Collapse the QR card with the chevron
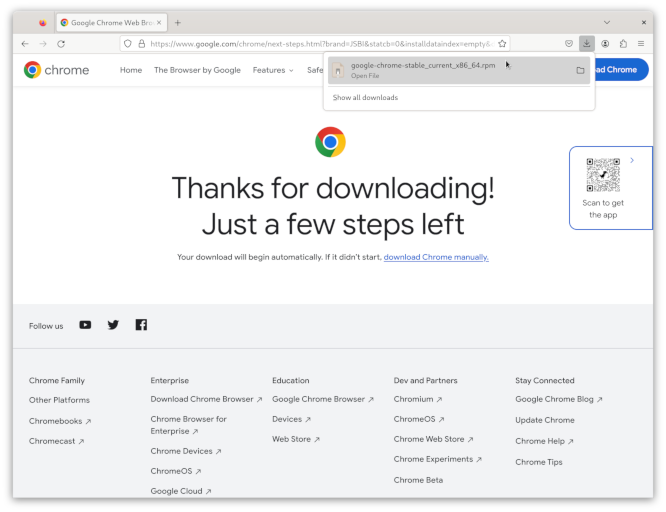This screenshot has height=512, width=666. [632, 160]
